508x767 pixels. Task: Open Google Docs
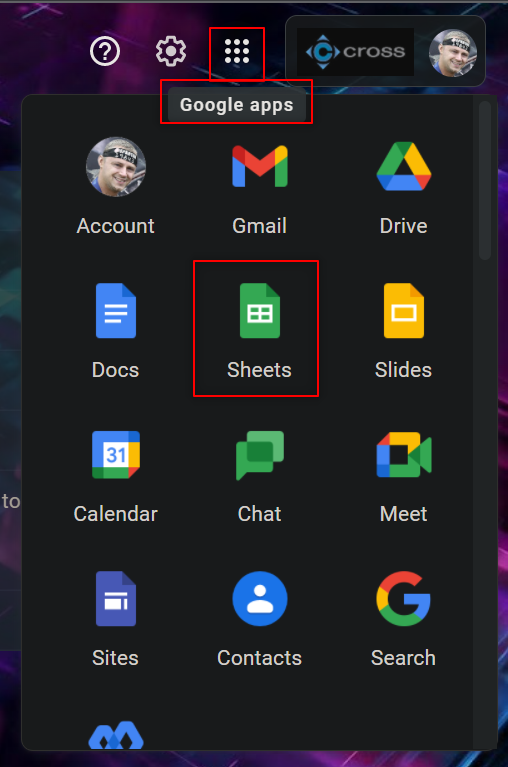pyautogui.click(x=115, y=331)
